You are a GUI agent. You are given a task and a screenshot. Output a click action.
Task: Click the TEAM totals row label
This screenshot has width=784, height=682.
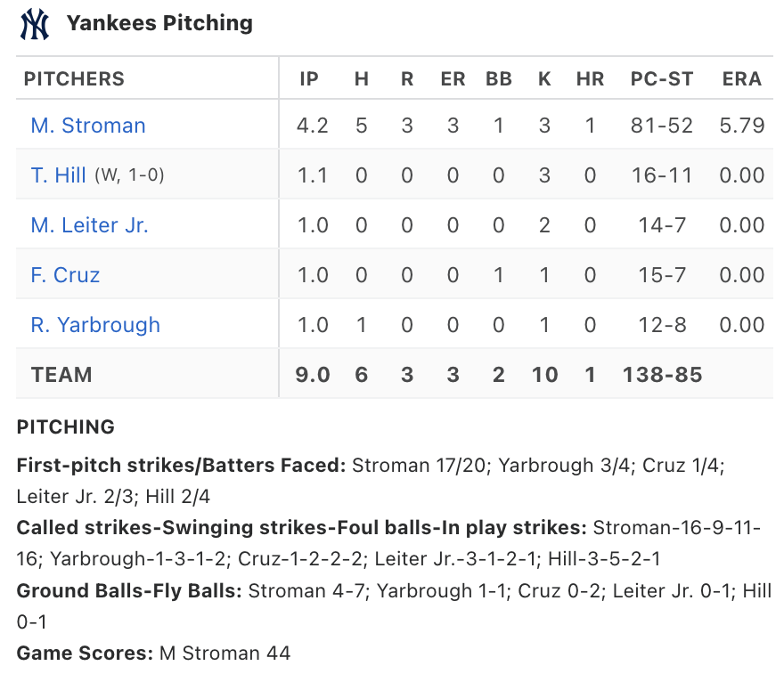pyautogui.click(x=61, y=375)
